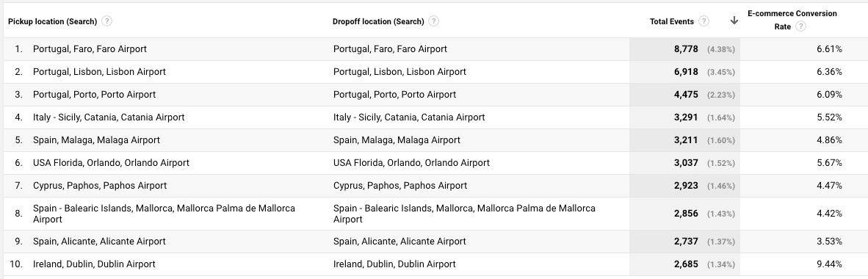
Task: Click Ireland, Dublin, Dublin Airport pickup
Action: (94, 264)
